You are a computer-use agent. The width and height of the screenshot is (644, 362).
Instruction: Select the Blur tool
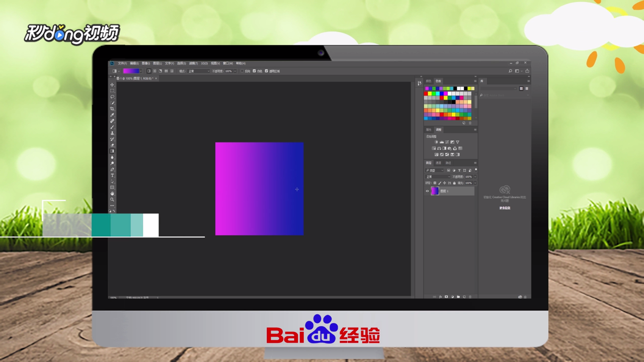[112, 157]
